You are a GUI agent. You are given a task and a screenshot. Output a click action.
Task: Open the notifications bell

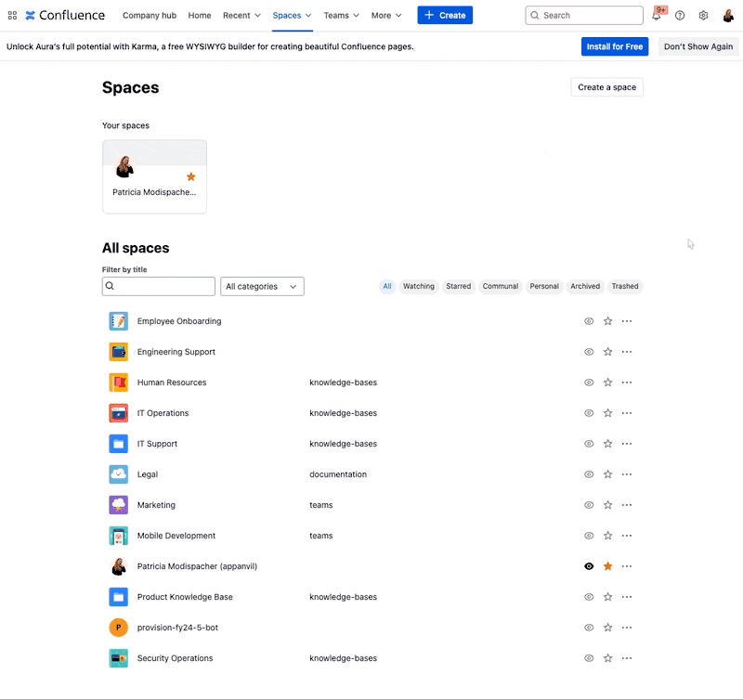(656, 15)
